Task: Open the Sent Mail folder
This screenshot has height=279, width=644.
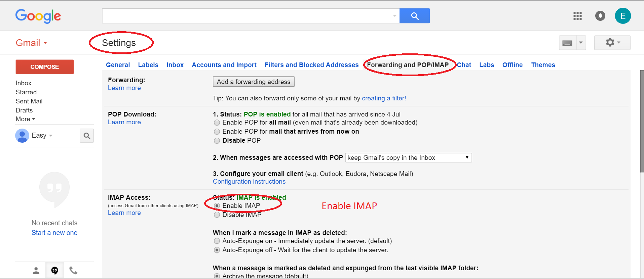Action: tap(29, 101)
